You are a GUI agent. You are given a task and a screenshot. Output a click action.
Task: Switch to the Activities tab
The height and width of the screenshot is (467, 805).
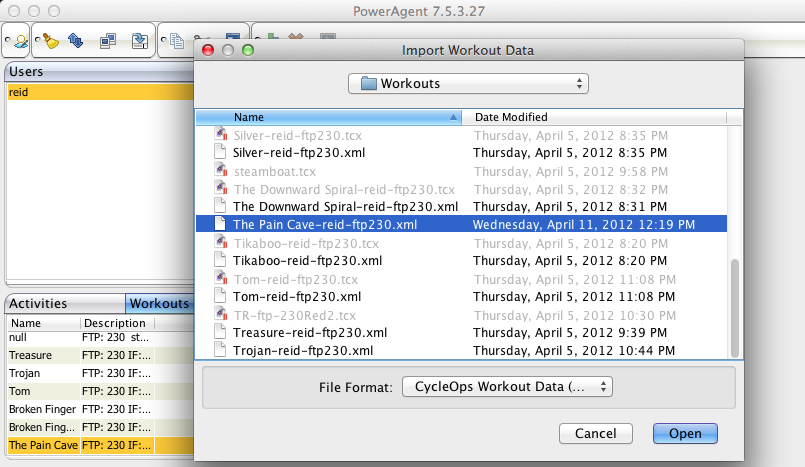click(65, 303)
